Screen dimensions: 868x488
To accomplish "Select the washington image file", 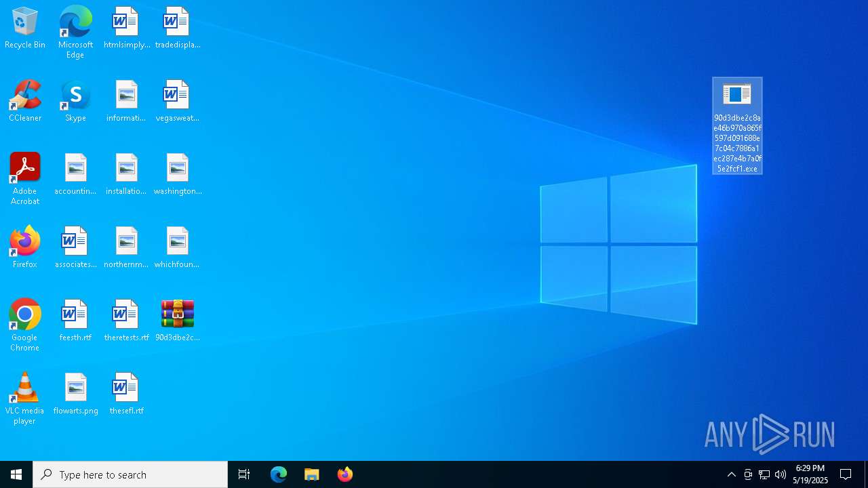I will (177, 175).
